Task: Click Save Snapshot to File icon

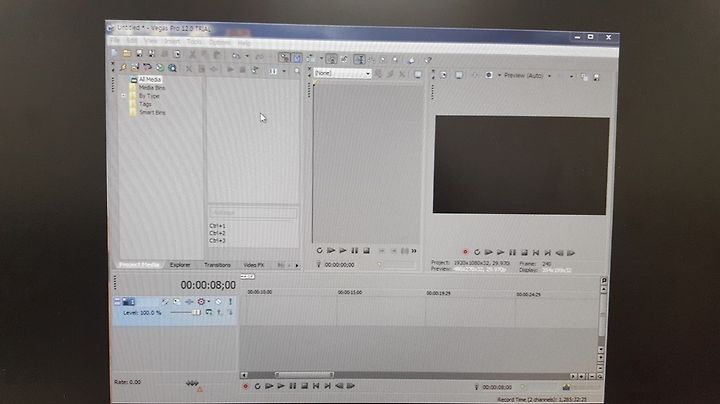Action: coord(596,78)
